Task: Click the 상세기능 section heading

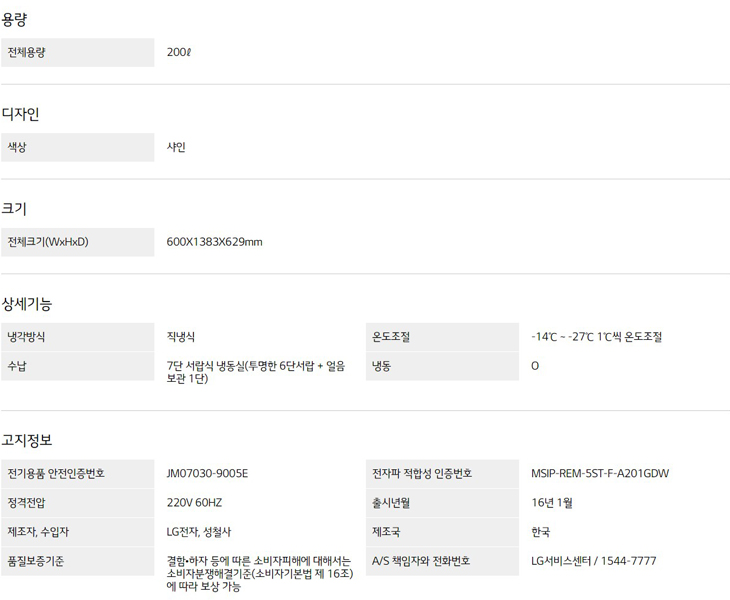Action: tap(27, 303)
